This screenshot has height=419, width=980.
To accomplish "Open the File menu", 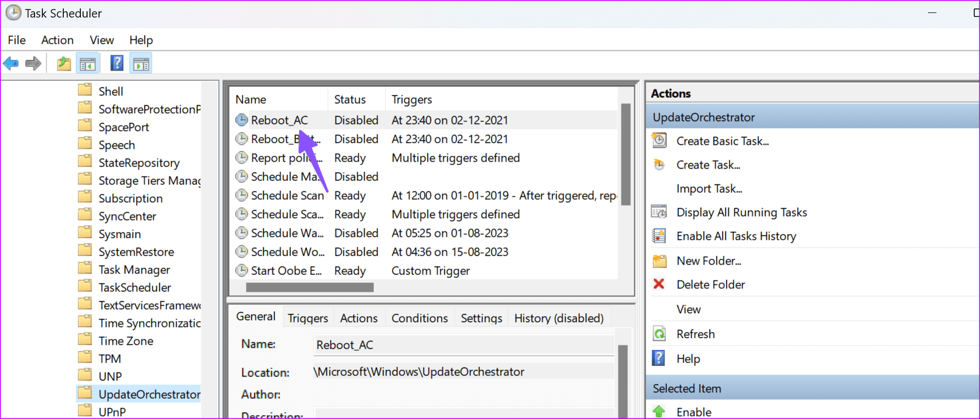I will click(17, 40).
